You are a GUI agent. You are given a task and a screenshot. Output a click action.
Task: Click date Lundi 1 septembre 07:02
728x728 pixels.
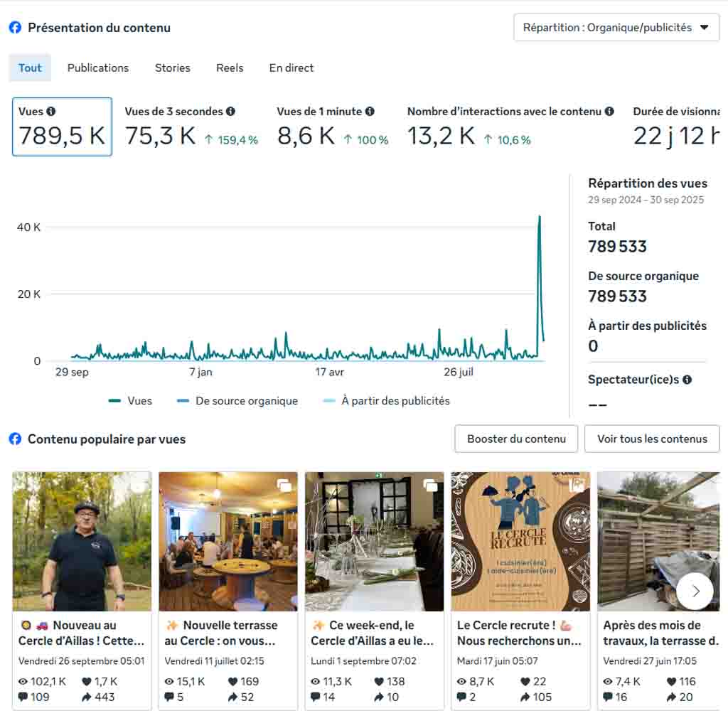click(x=363, y=660)
